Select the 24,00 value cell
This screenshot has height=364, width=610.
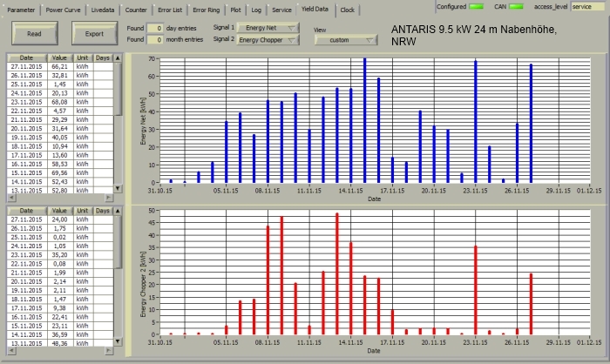click(x=59, y=219)
